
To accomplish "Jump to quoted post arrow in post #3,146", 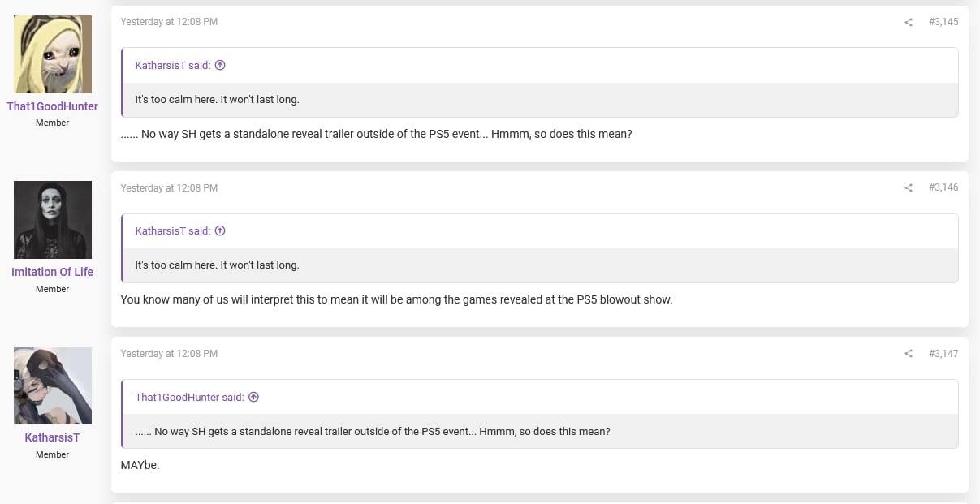I will [220, 230].
